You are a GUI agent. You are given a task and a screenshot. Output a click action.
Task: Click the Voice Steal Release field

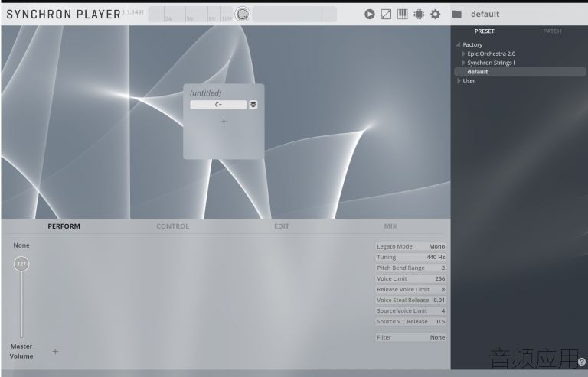pos(410,300)
